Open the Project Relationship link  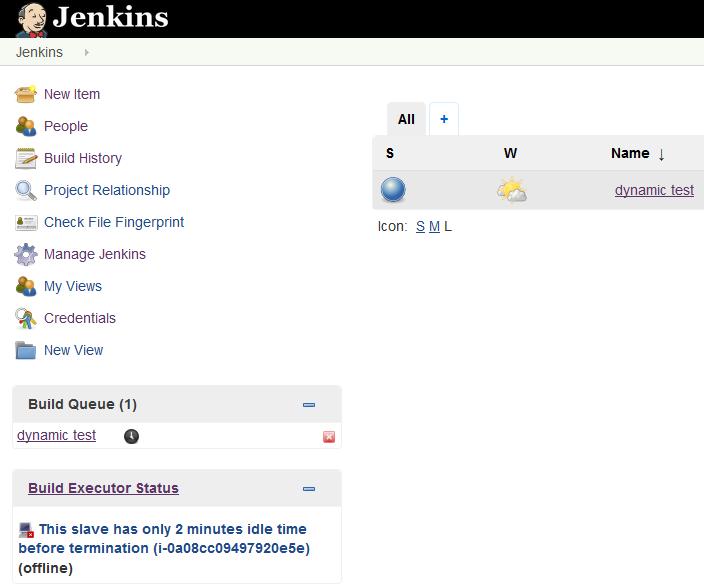(x=107, y=190)
